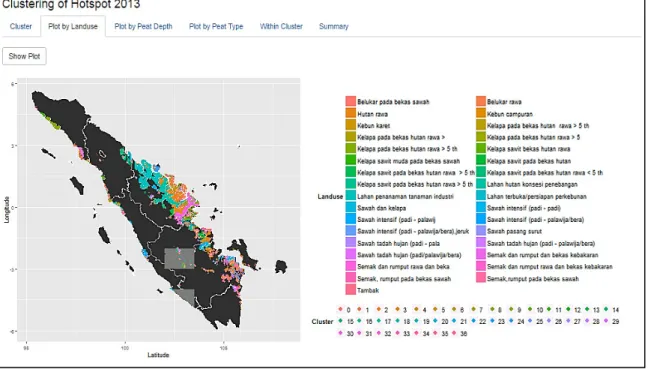Image resolution: width=648 pixels, height=369 pixels.
Task: Select the cluster 10 legend marker
Action: (530, 309)
